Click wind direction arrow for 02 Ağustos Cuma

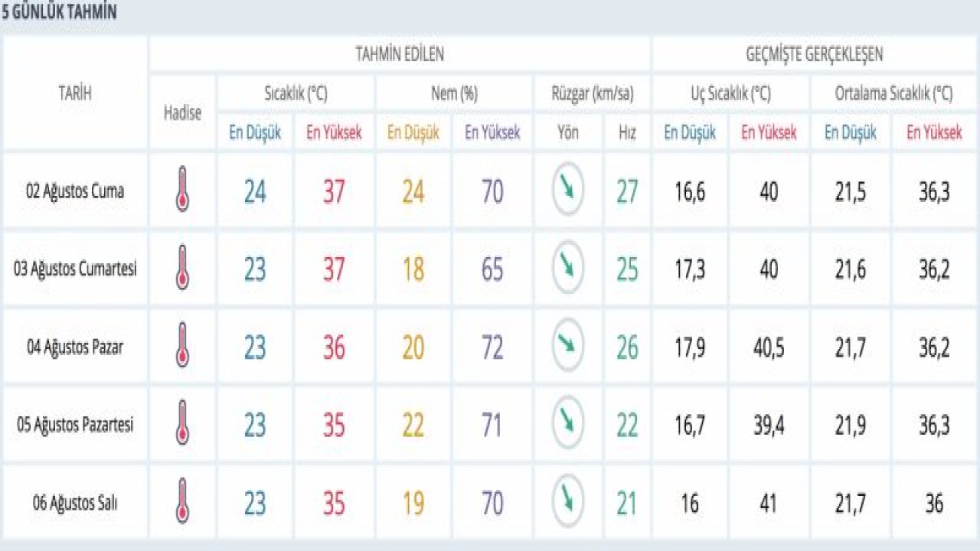568,190
